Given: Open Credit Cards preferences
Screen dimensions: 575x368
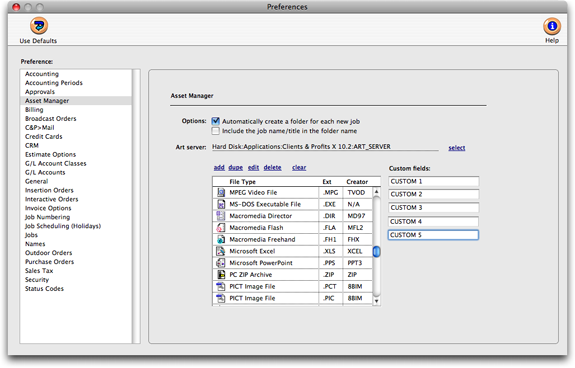Looking at the screenshot, I should coord(76,137).
